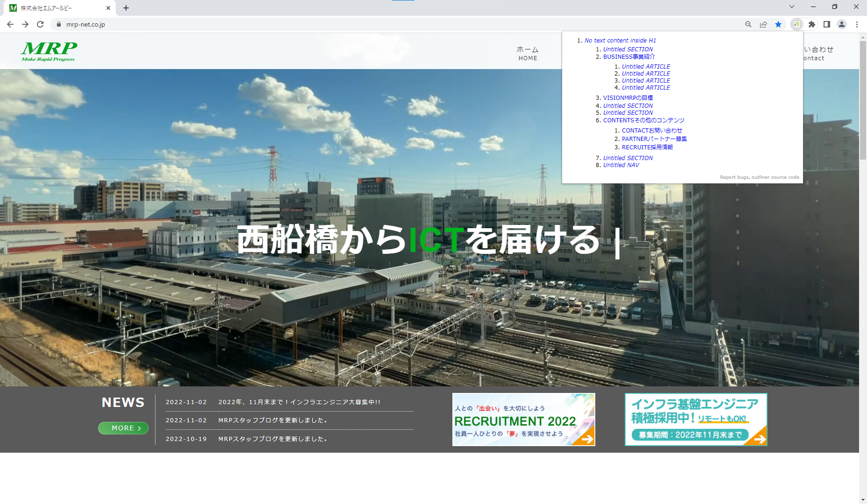Open a new browser tab

[x=126, y=8]
